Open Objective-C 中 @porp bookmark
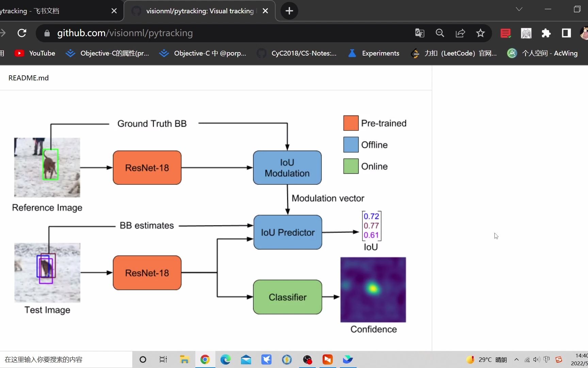Viewport: 588px width, 368px height. click(202, 53)
